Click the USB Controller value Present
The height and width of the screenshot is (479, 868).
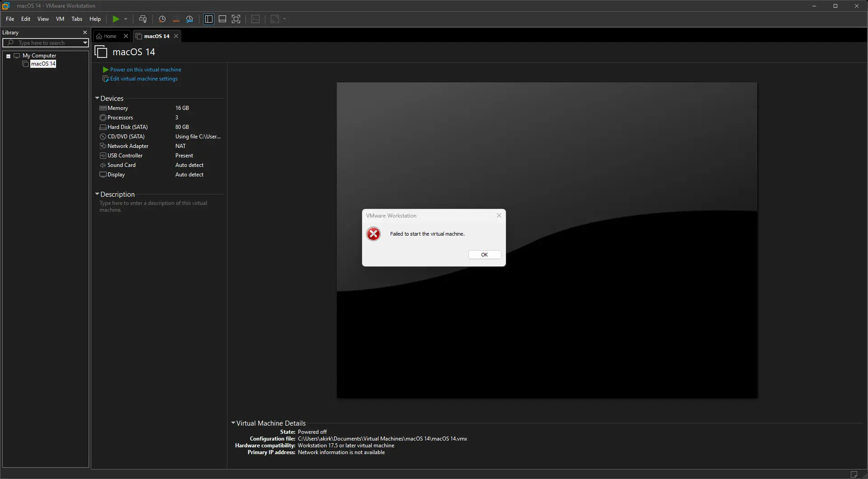pyautogui.click(x=184, y=156)
